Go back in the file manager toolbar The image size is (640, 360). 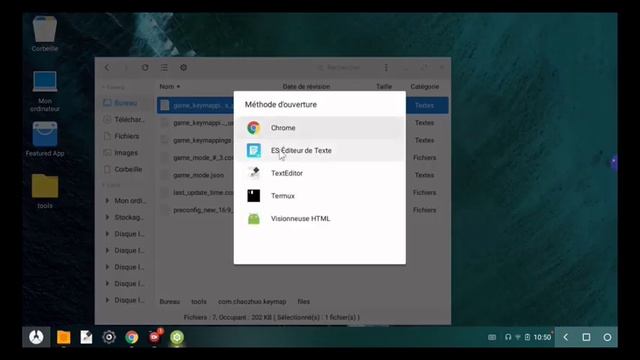(107, 68)
